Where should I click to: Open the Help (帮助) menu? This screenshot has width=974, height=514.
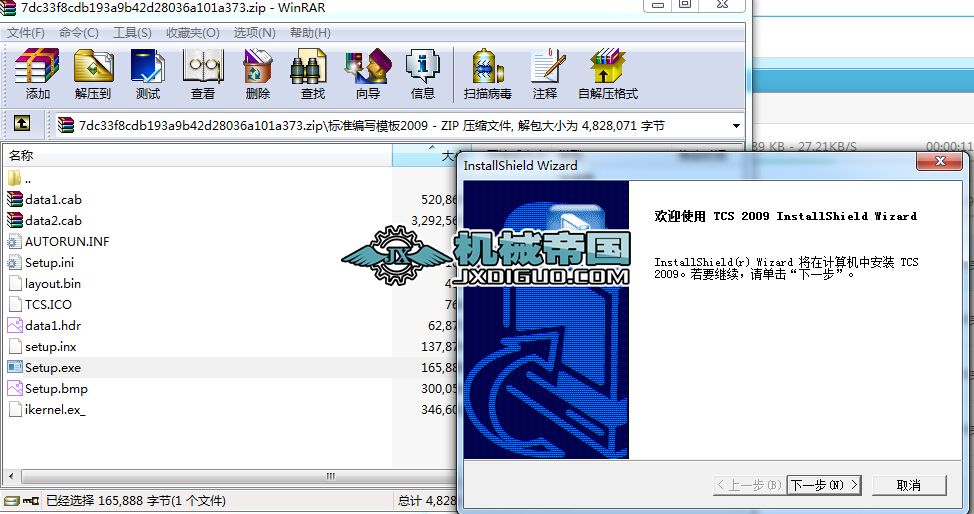(x=310, y=33)
